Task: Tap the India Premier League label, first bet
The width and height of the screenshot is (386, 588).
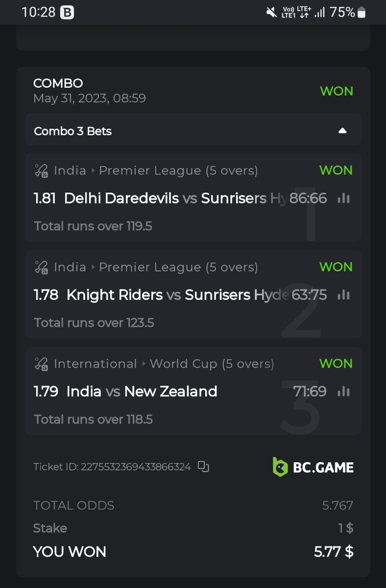Action: click(x=156, y=171)
